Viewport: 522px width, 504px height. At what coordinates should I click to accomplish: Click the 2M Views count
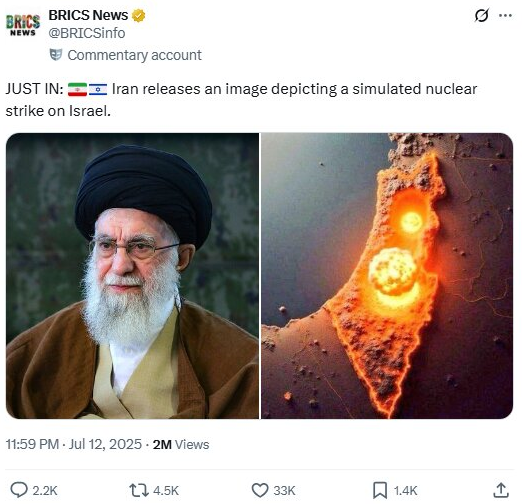click(181, 444)
